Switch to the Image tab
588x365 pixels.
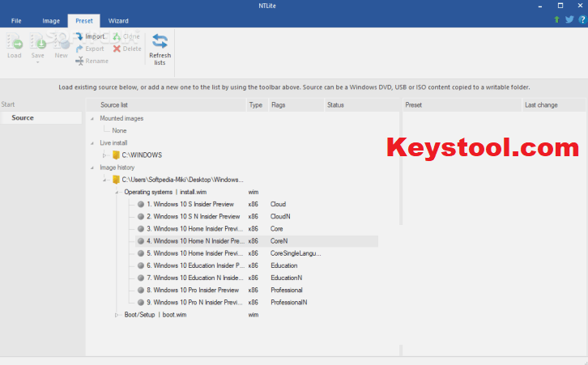click(51, 20)
